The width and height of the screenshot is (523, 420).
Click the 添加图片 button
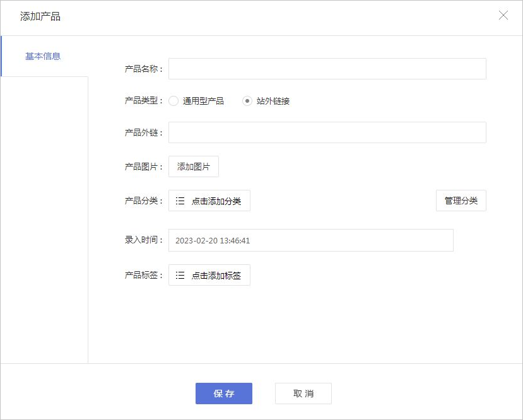[194, 166]
